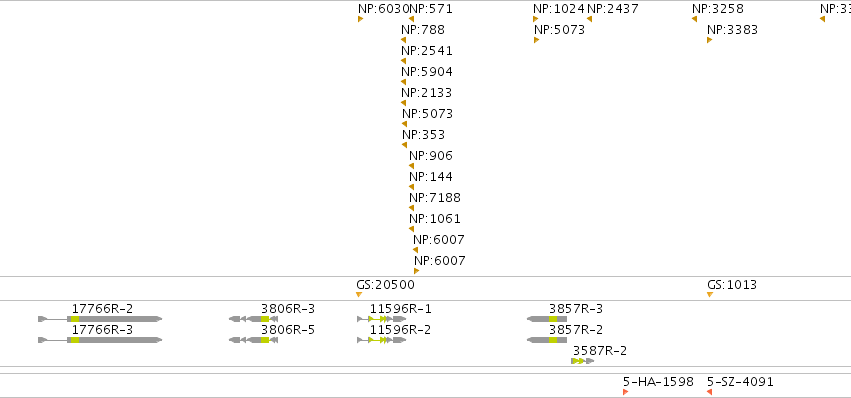Click the 3806R-5 transcript label
Image resolution: width=851 pixels, height=398 pixels.
(288, 330)
